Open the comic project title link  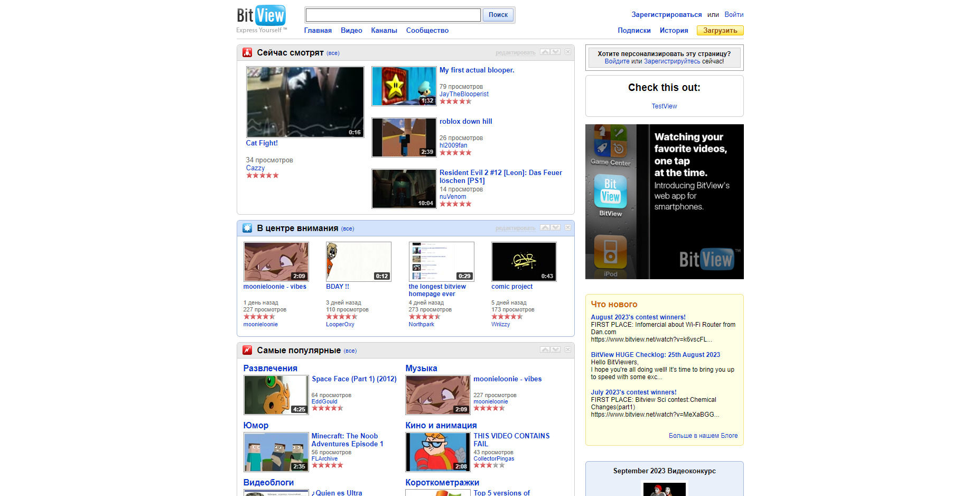512,287
